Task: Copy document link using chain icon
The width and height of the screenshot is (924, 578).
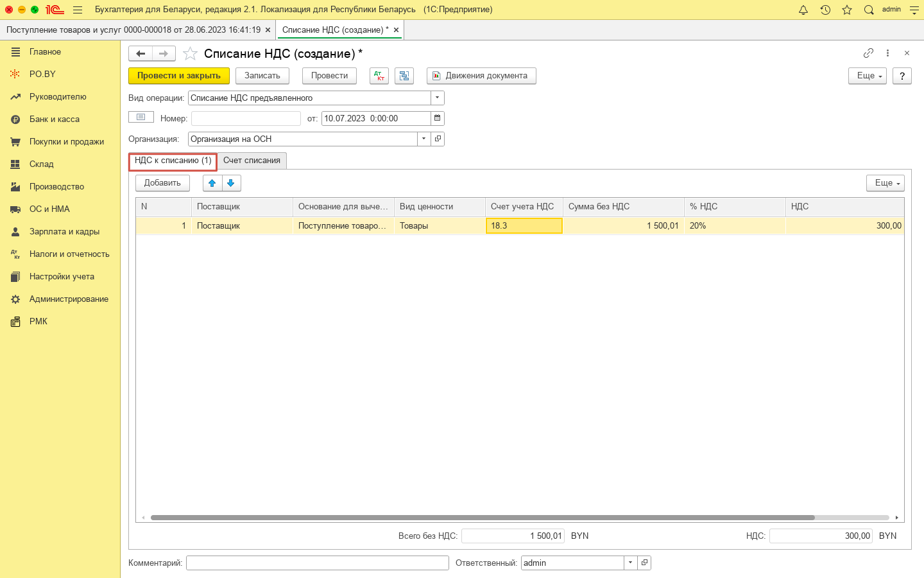Action: point(868,53)
